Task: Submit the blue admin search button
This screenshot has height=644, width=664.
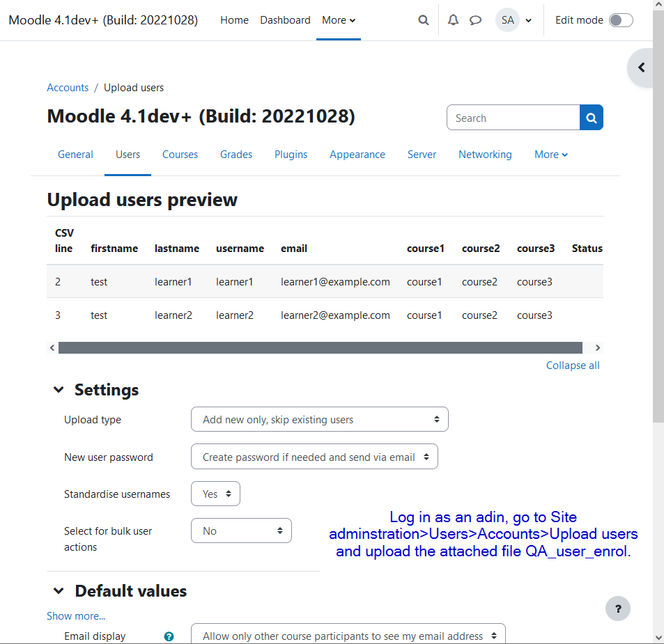Action: (x=591, y=118)
